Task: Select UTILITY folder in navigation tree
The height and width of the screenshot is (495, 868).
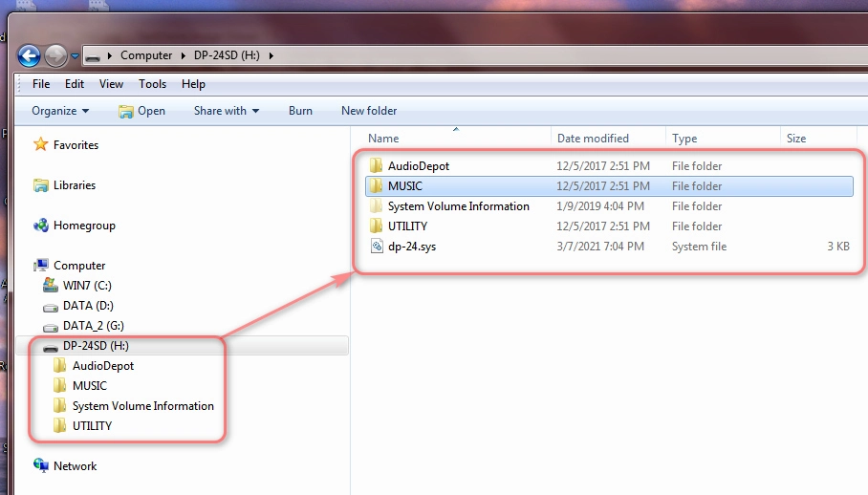Action: point(92,426)
